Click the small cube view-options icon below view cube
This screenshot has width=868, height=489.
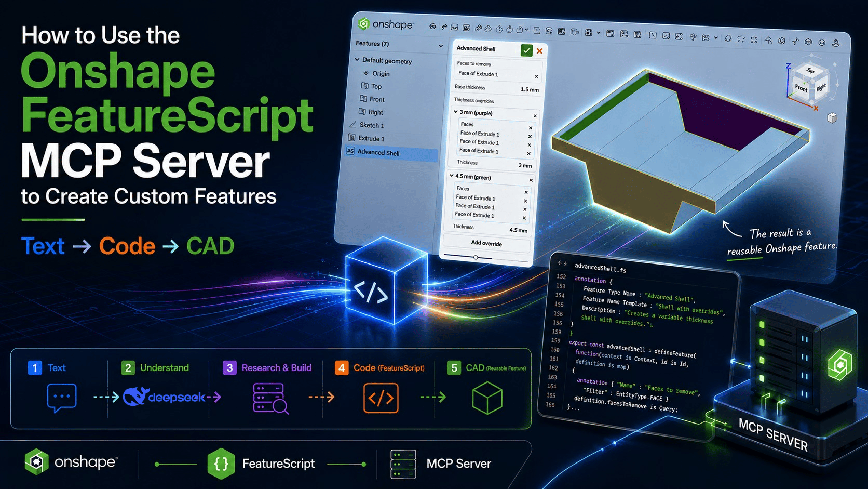coord(832,118)
